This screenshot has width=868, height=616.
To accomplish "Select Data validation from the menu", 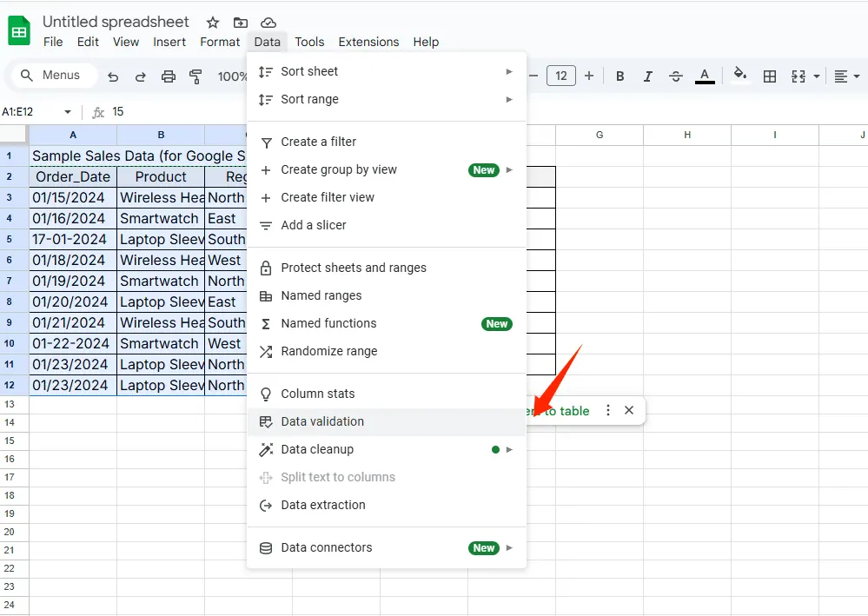I will (322, 421).
